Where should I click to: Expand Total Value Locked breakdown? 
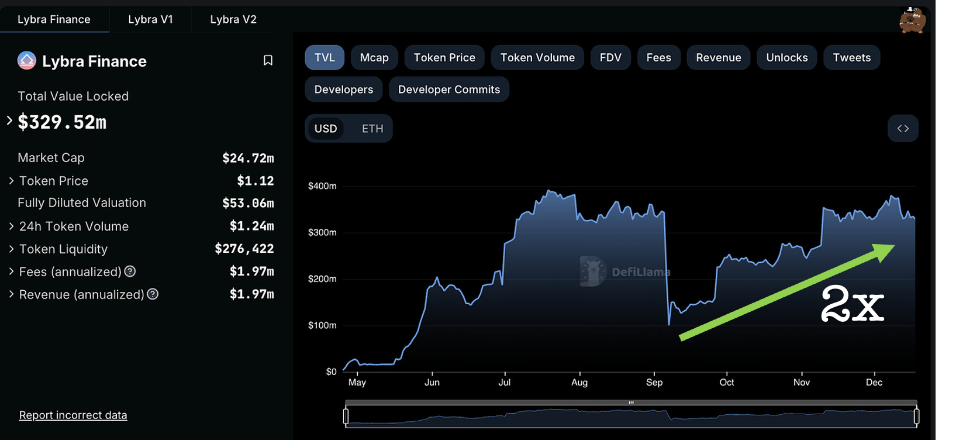9,121
